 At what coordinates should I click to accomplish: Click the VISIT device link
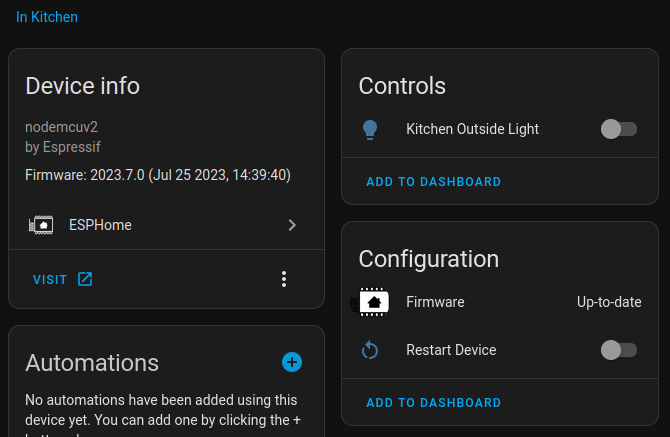point(50,279)
